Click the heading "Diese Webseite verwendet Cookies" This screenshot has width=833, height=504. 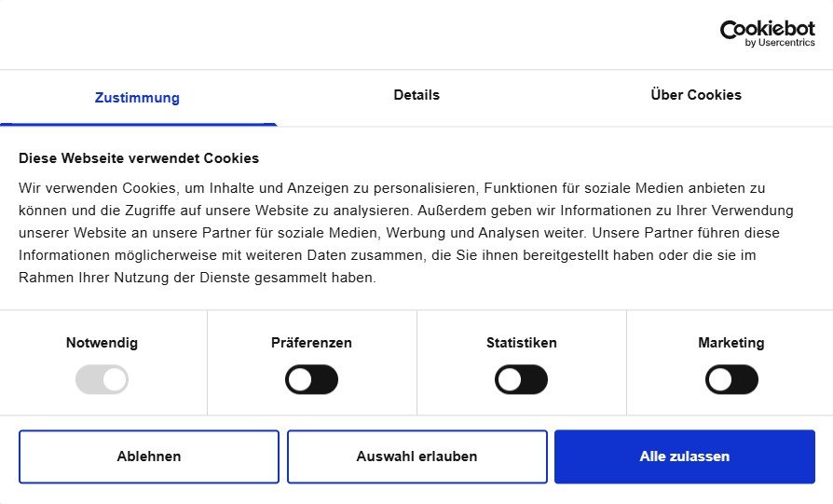coord(139,158)
